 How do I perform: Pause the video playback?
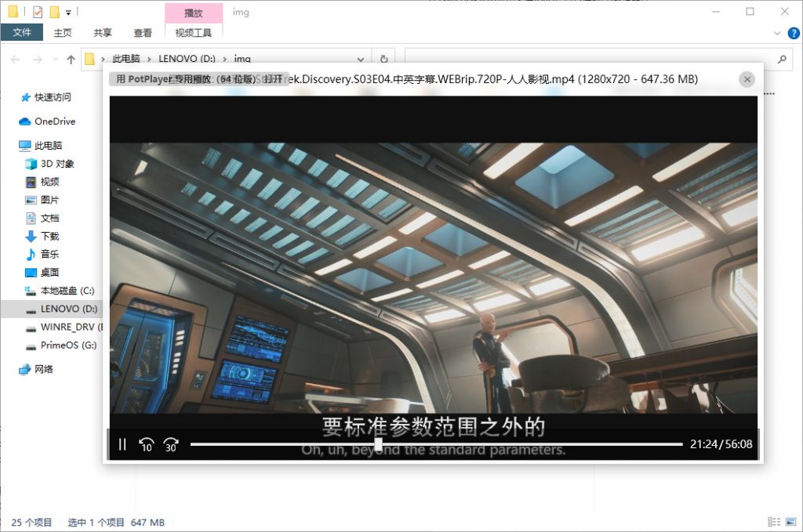tap(122, 444)
